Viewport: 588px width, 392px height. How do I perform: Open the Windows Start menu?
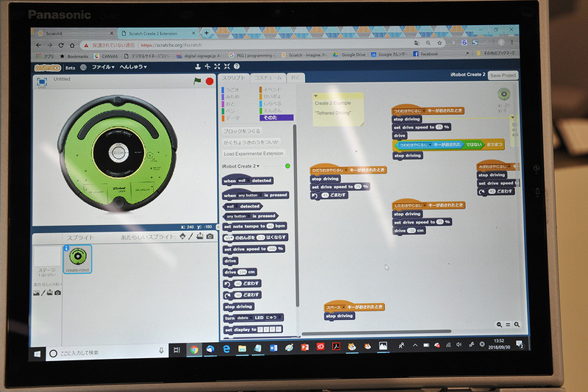pos(37,354)
